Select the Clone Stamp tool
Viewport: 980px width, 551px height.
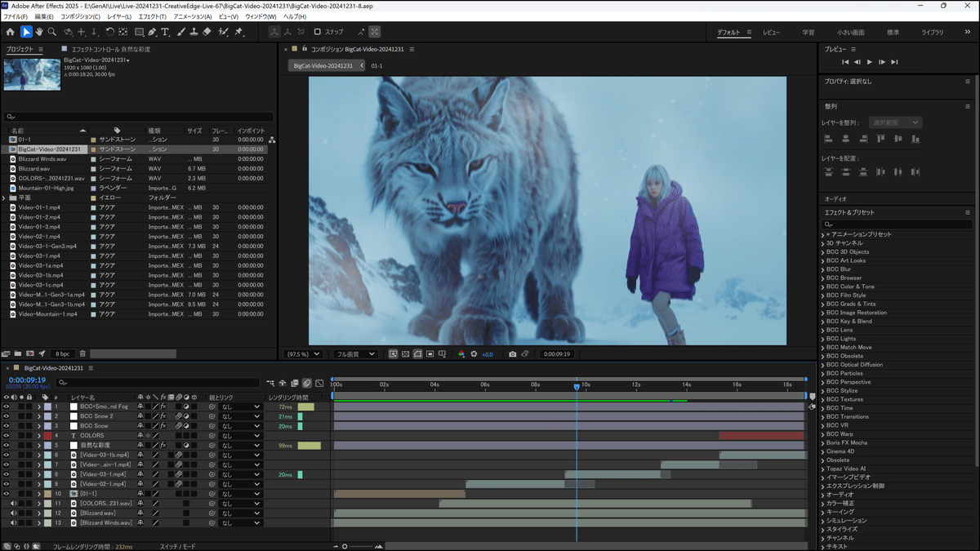click(193, 32)
